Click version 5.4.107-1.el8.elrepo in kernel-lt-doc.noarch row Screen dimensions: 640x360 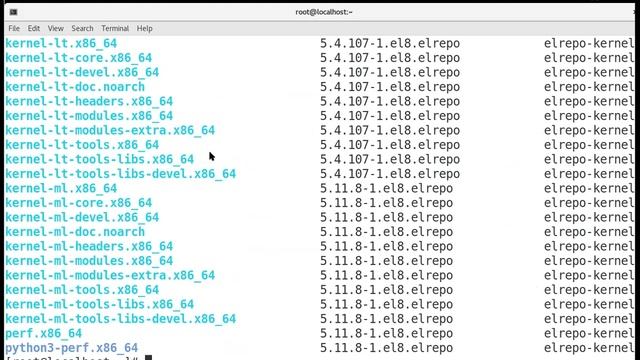[390, 87]
